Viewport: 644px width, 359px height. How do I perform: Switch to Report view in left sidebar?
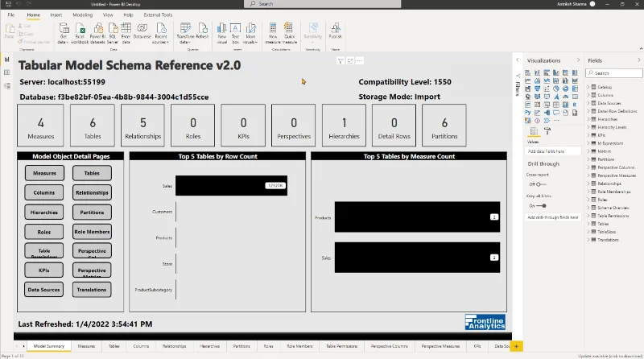point(7,59)
